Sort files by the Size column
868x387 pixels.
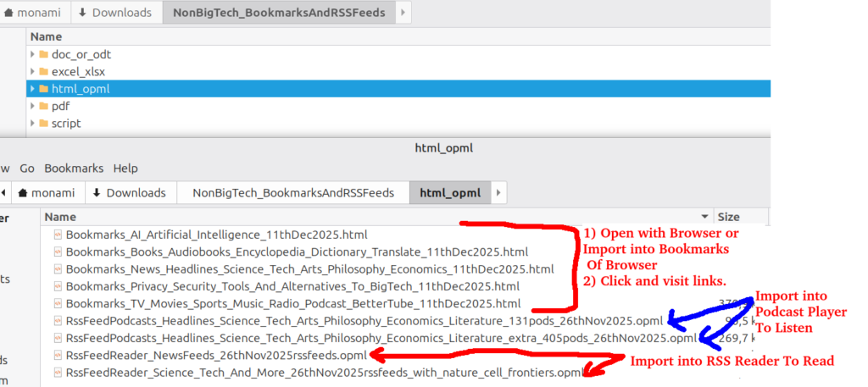click(728, 217)
